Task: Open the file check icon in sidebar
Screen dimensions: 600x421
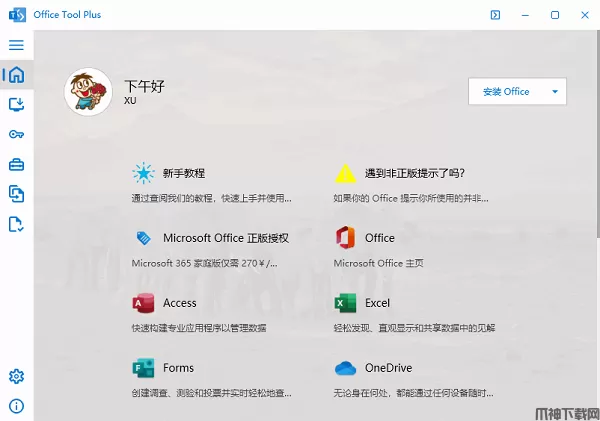Action: 16,224
